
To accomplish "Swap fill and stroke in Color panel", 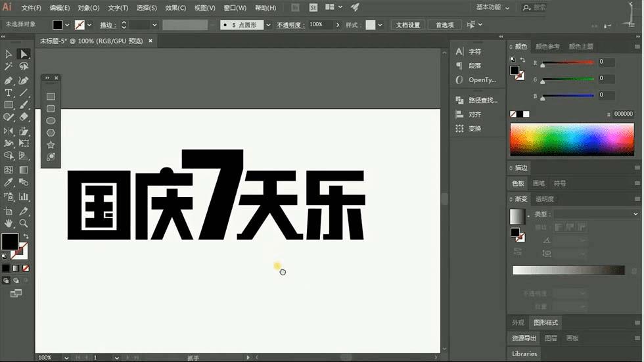I will click(x=522, y=60).
